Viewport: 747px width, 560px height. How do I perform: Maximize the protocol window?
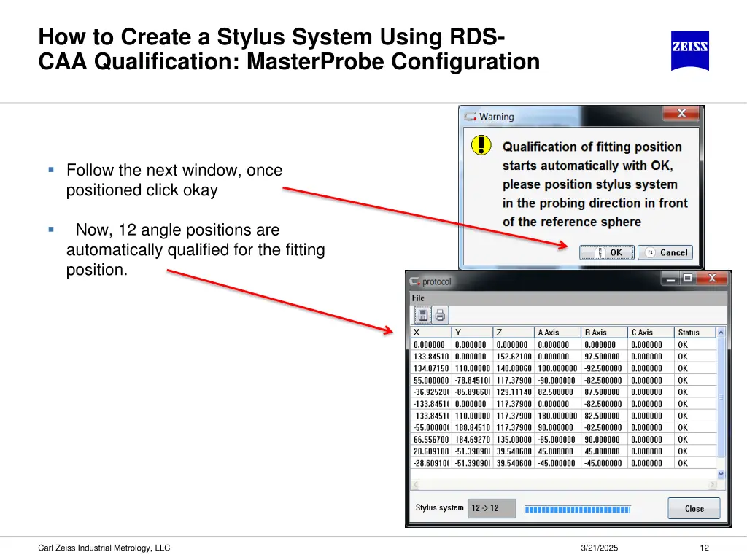click(687, 279)
